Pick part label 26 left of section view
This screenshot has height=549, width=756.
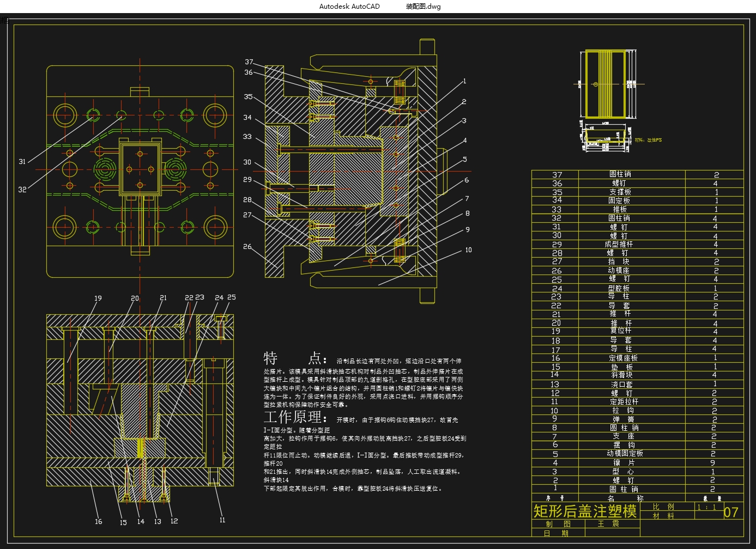click(247, 247)
